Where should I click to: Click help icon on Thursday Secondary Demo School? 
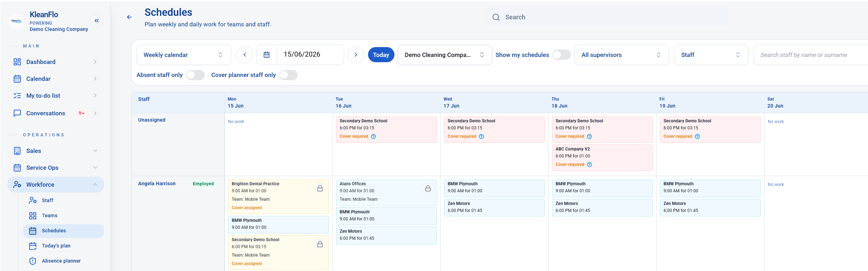point(589,136)
